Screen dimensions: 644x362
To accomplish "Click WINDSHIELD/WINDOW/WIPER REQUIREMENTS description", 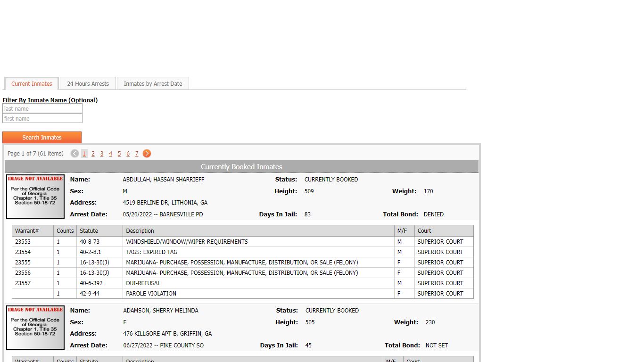I will coord(187,242).
